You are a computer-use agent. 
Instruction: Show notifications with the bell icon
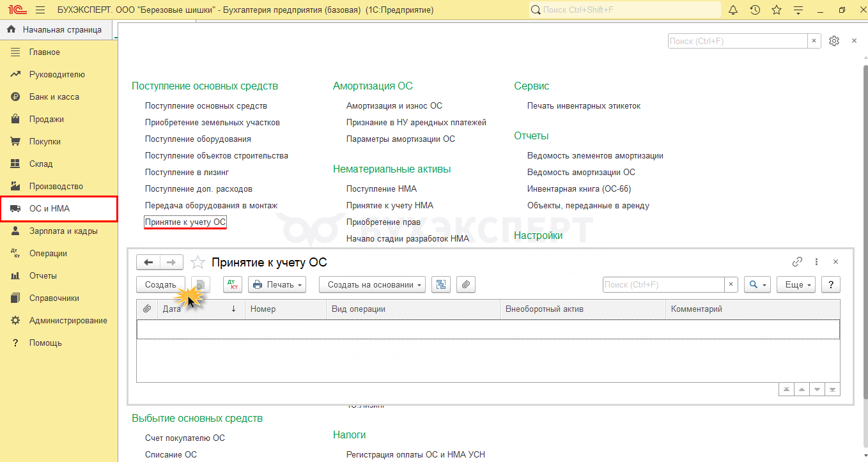point(733,10)
